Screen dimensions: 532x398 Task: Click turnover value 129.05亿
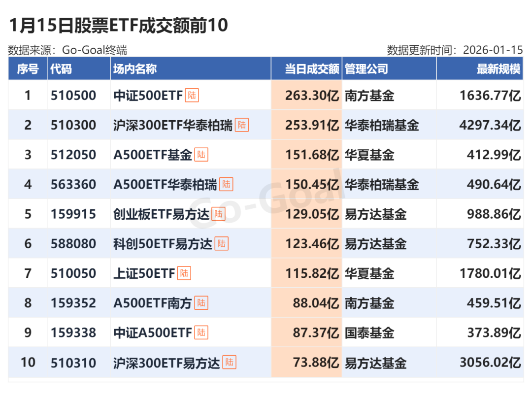pos(312,214)
